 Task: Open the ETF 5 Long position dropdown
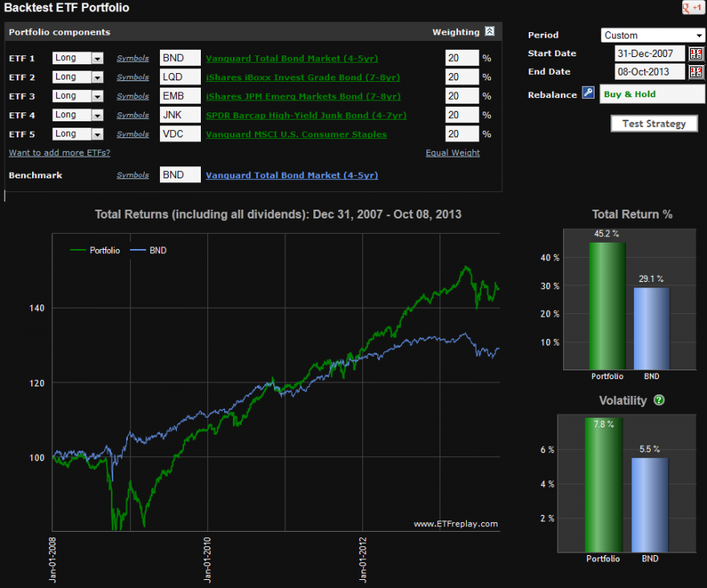77,134
